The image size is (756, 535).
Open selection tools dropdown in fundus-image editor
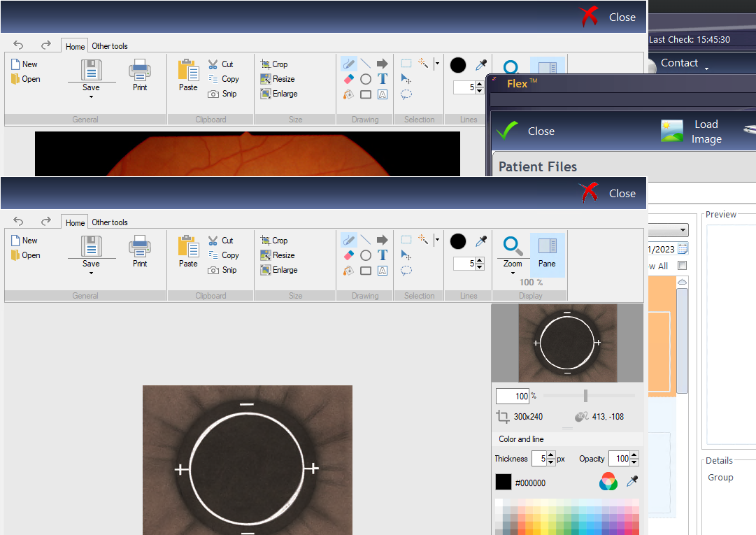point(437,63)
